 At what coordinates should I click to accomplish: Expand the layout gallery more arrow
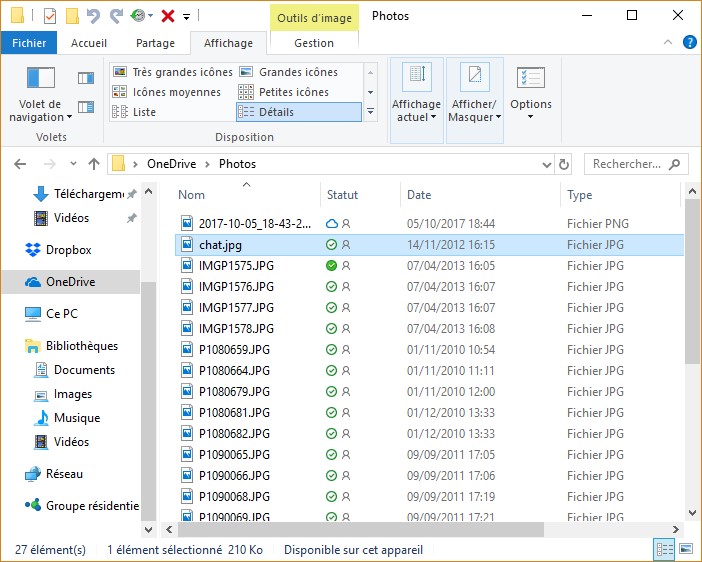point(370,112)
